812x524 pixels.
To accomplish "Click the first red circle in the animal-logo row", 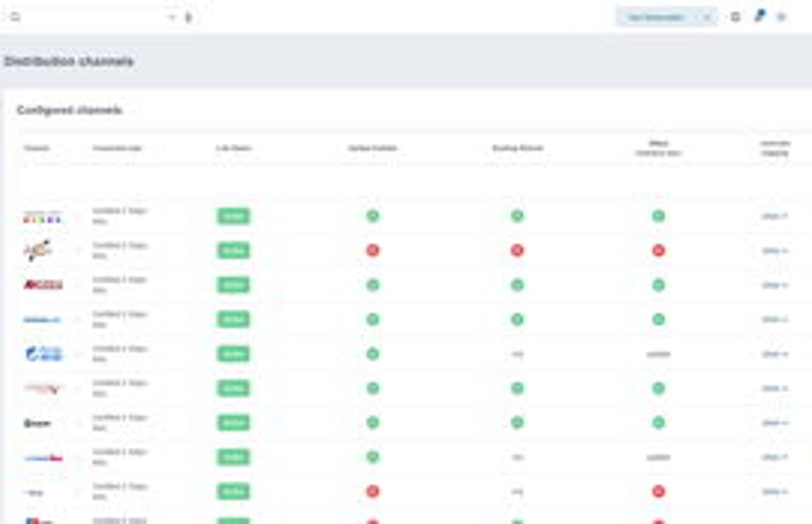I will 373,250.
